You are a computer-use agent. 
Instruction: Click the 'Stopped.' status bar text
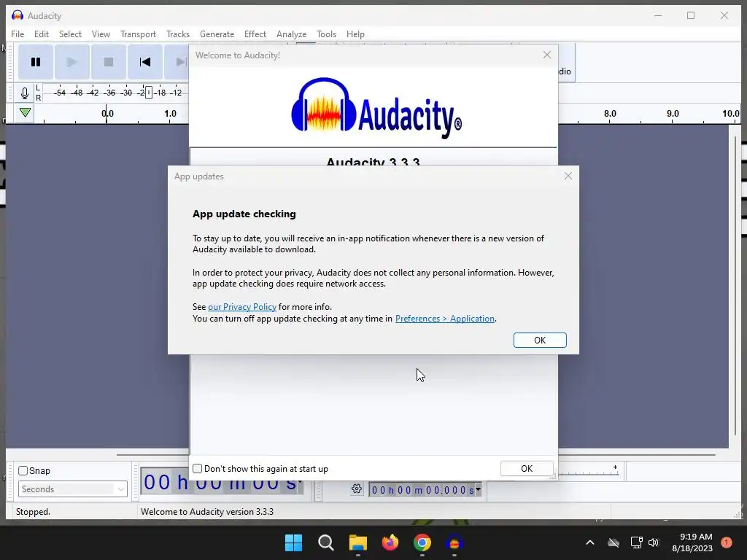tap(34, 512)
